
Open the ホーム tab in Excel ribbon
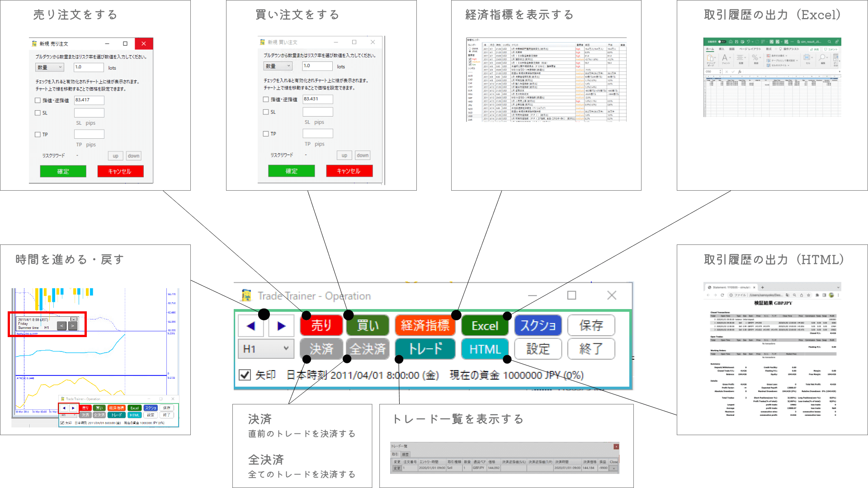pos(710,49)
